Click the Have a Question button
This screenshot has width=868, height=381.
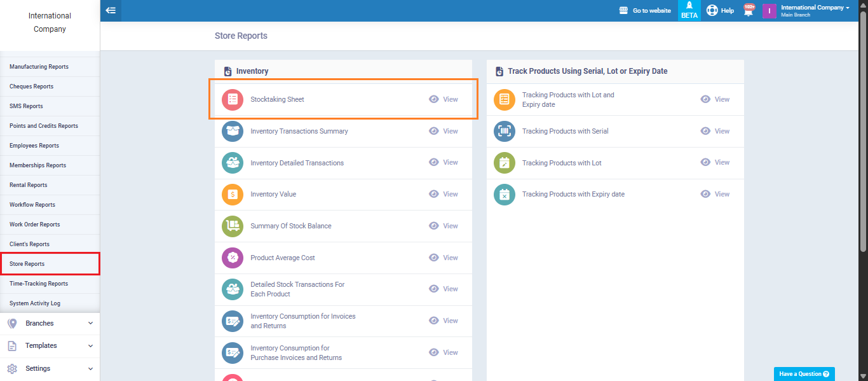coord(804,374)
